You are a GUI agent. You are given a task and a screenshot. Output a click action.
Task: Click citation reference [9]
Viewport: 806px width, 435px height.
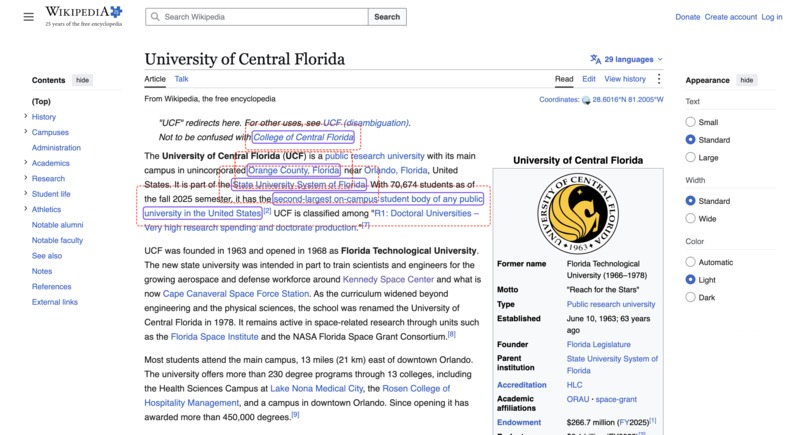295,414
